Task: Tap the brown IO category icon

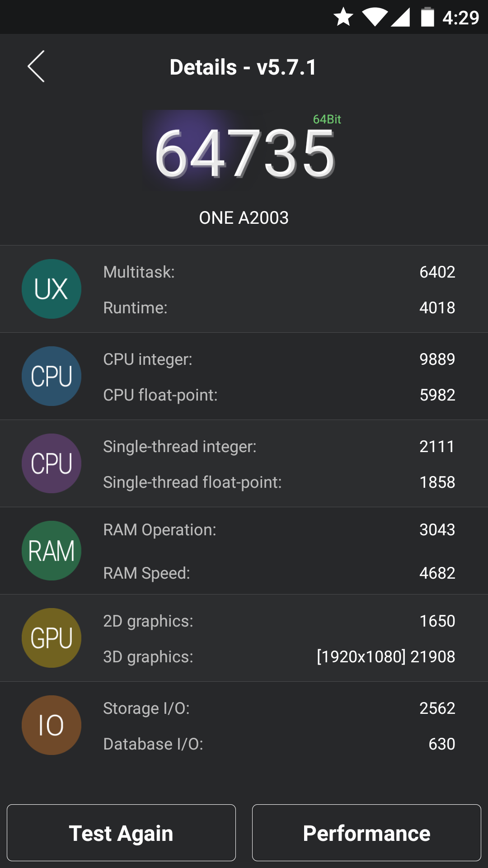Action: pyautogui.click(x=52, y=725)
